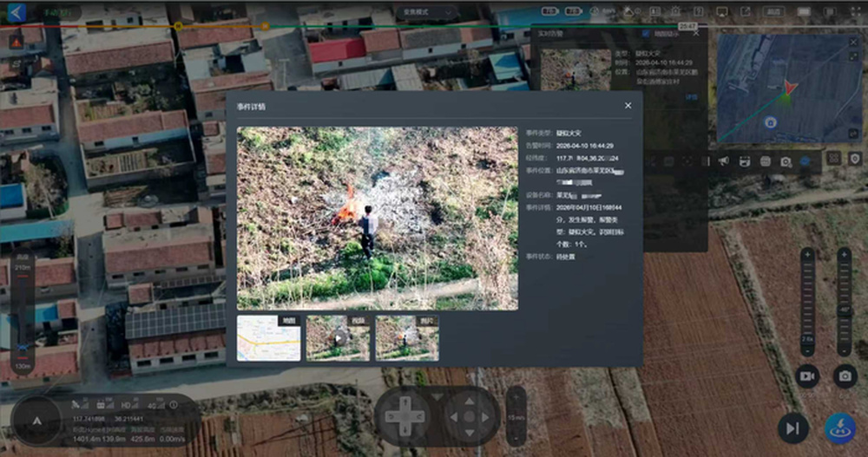
Task: Increase zoom with plus on 2.6x slider
Action: (807, 255)
